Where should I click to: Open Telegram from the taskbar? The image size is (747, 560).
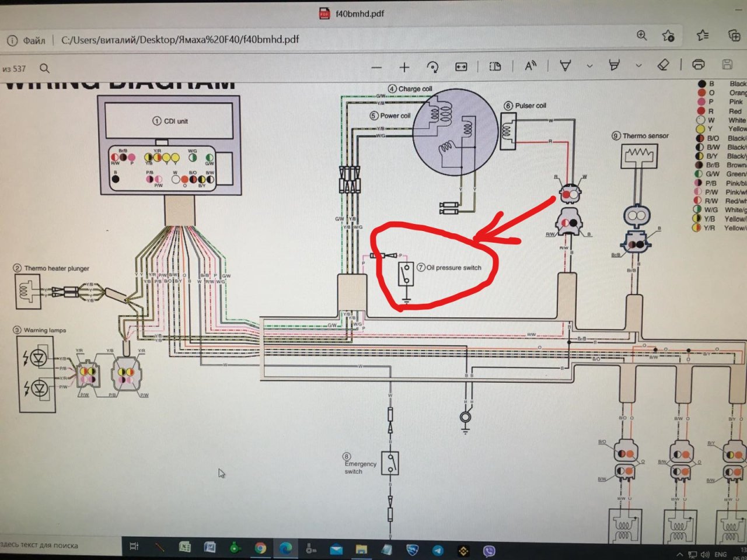pyautogui.click(x=438, y=549)
